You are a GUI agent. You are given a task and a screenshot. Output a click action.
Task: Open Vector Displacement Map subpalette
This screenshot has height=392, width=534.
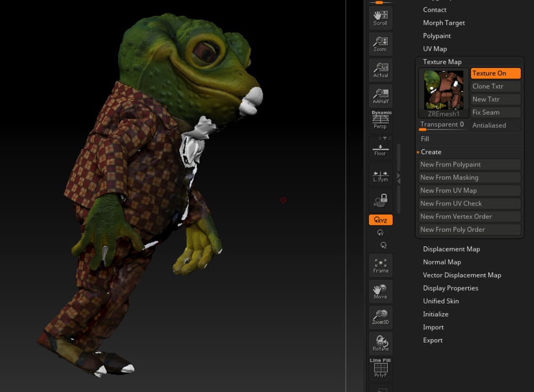[x=462, y=275]
